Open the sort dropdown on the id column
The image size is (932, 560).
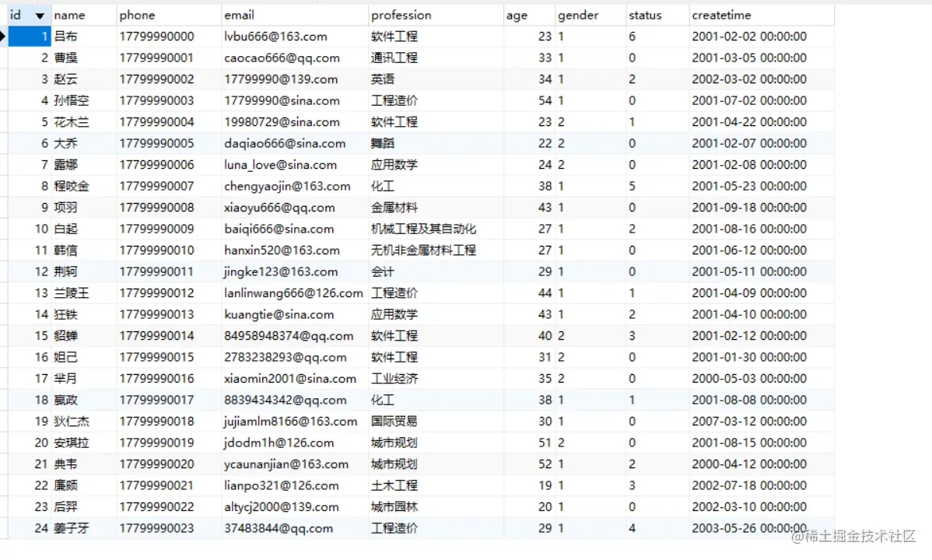pos(39,15)
